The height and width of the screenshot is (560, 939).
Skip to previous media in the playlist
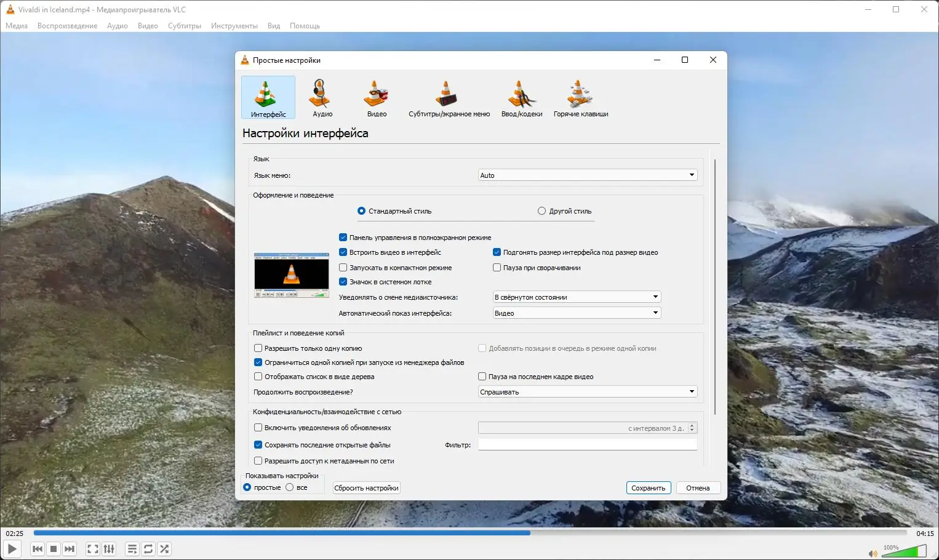click(x=38, y=549)
